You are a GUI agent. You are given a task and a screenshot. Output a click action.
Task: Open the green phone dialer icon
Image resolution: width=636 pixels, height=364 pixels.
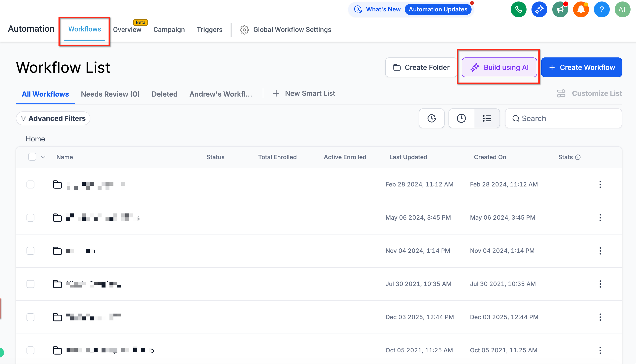pos(518,9)
